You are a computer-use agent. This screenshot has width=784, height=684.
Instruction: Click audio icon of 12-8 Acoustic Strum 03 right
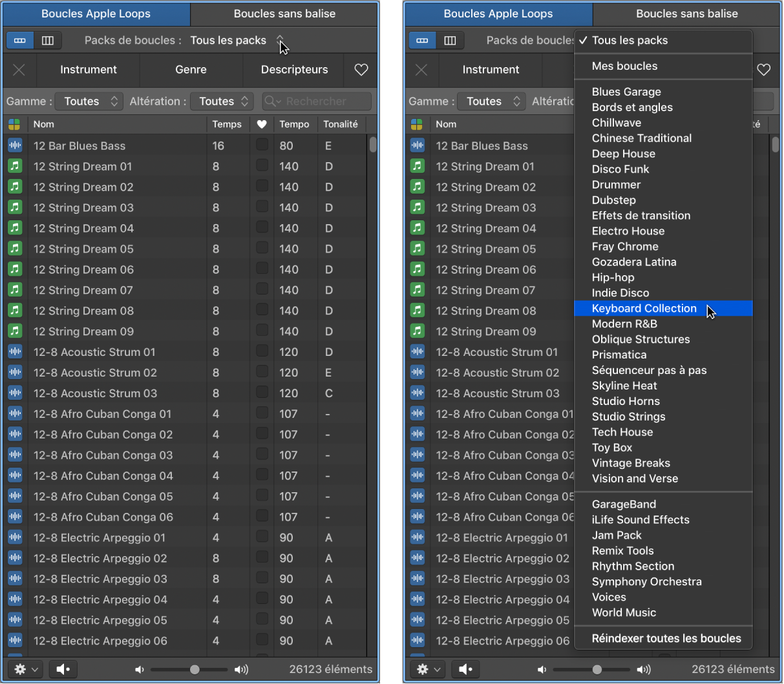coord(417,393)
